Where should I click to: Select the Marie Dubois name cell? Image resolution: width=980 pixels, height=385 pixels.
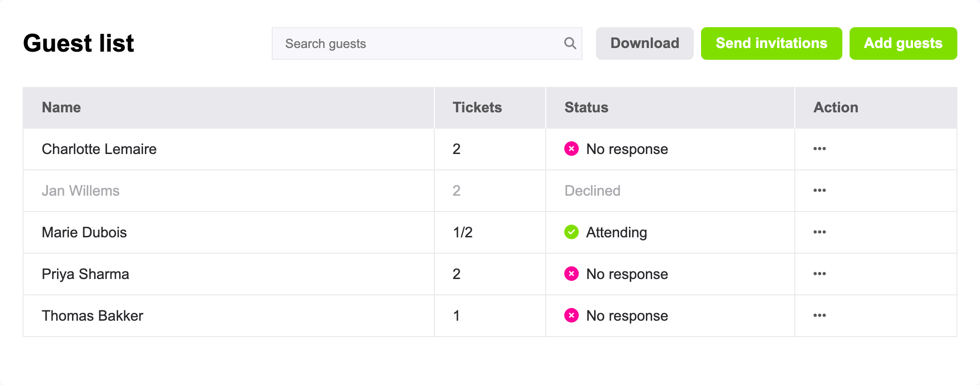(84, 232)
